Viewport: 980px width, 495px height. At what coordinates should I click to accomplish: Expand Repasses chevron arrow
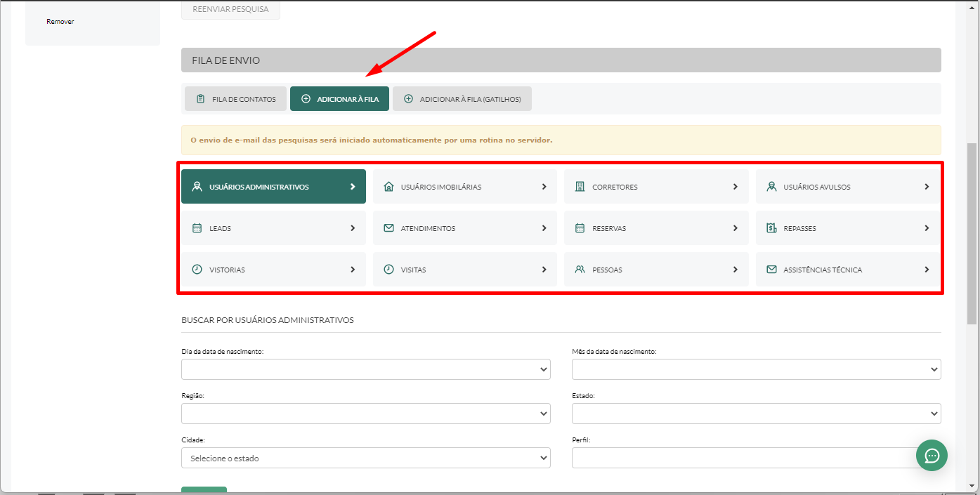coord(927,228)
